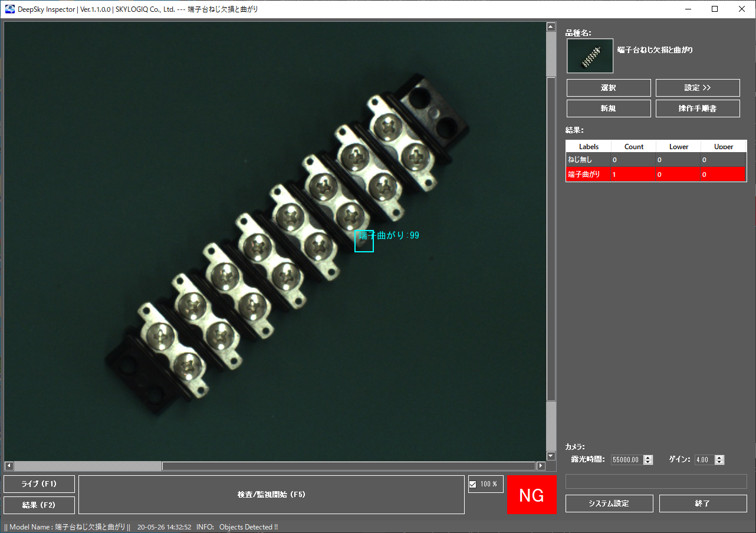The width and height of the screenshot is (756, 533).
Task: Exit the application with 終了 button
Action: (x=703, y=504)
